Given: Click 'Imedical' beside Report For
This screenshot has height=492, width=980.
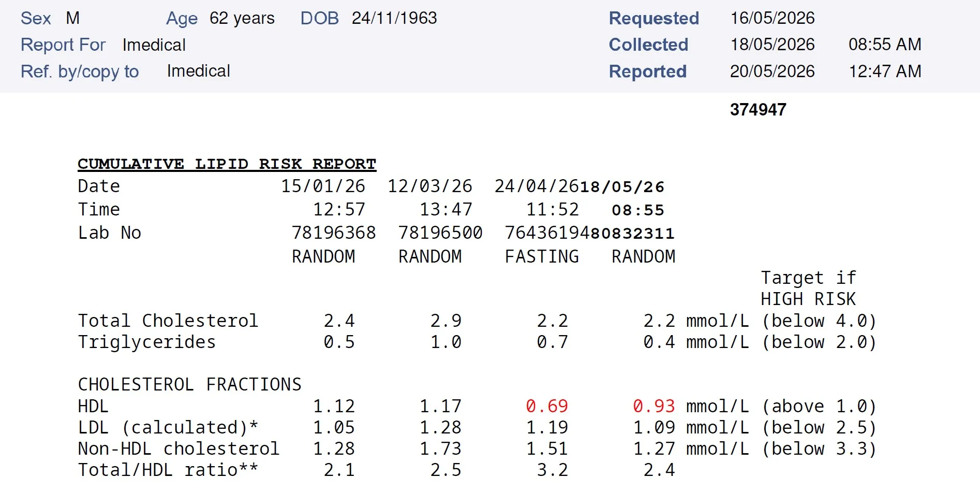Looking at the screenshot, I should point(154,45).
